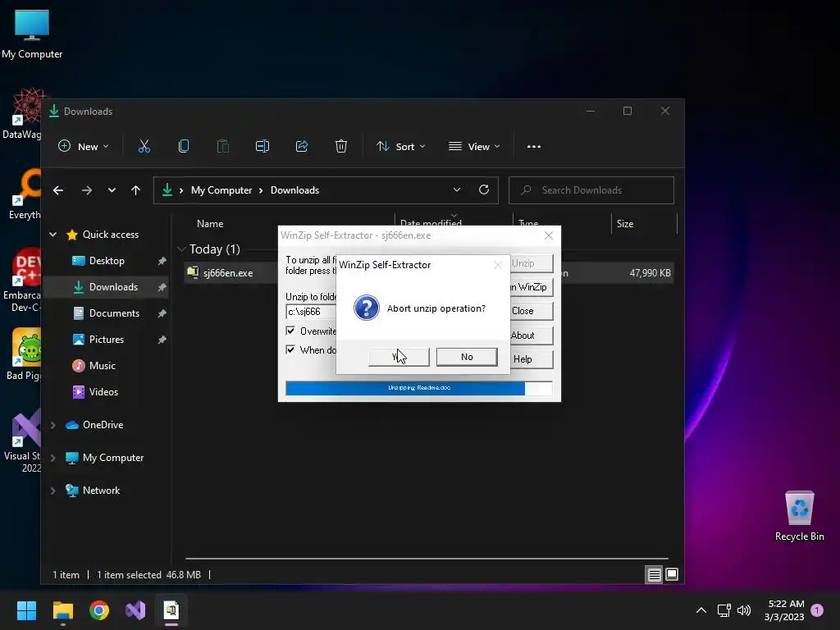Click No in abort dialog

click(x=467, y=357)
